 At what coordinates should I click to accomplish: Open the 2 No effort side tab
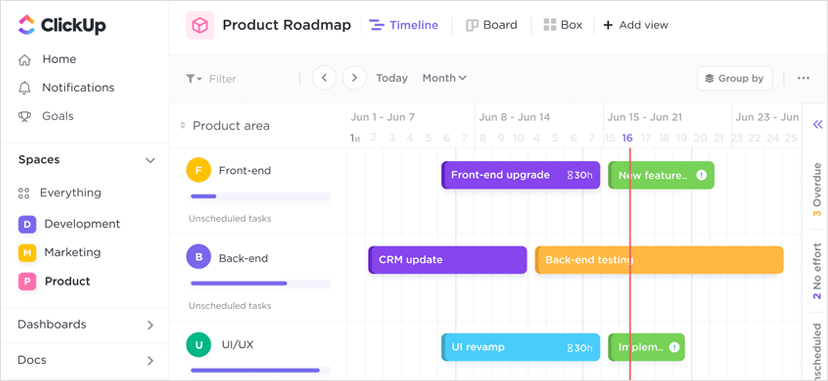click(x=817, y=271)
